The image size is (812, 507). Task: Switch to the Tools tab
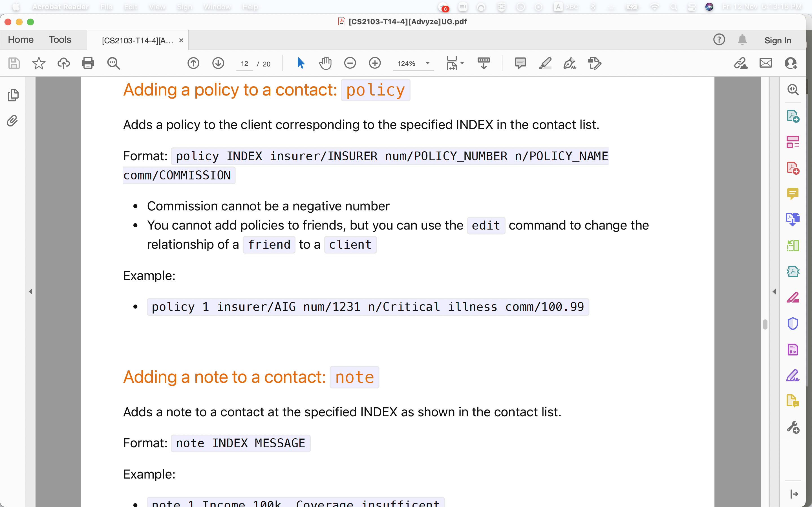(x=60, y=40)
